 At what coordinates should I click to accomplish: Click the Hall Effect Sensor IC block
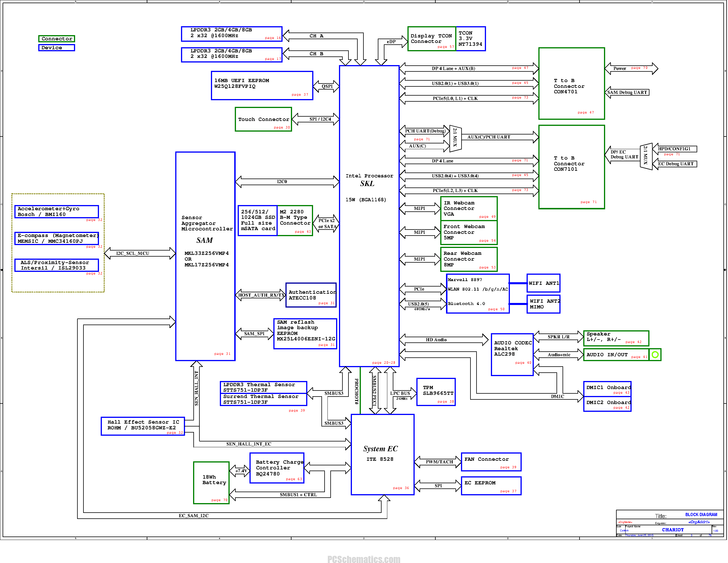(x=143, y=426)
